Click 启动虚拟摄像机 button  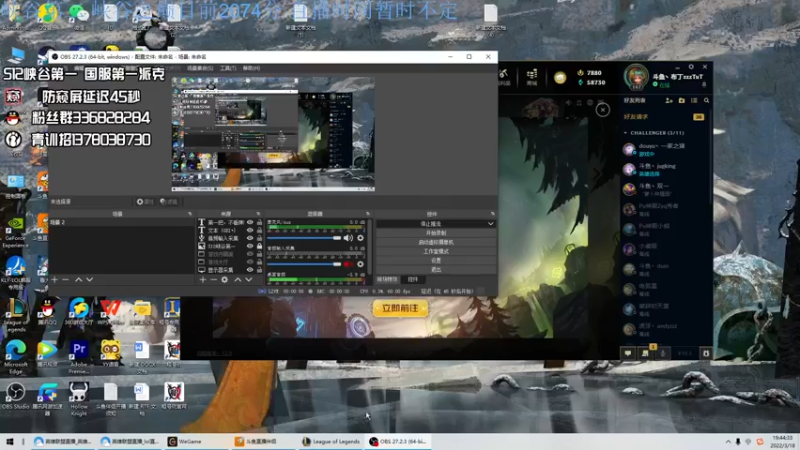[436, 242]
